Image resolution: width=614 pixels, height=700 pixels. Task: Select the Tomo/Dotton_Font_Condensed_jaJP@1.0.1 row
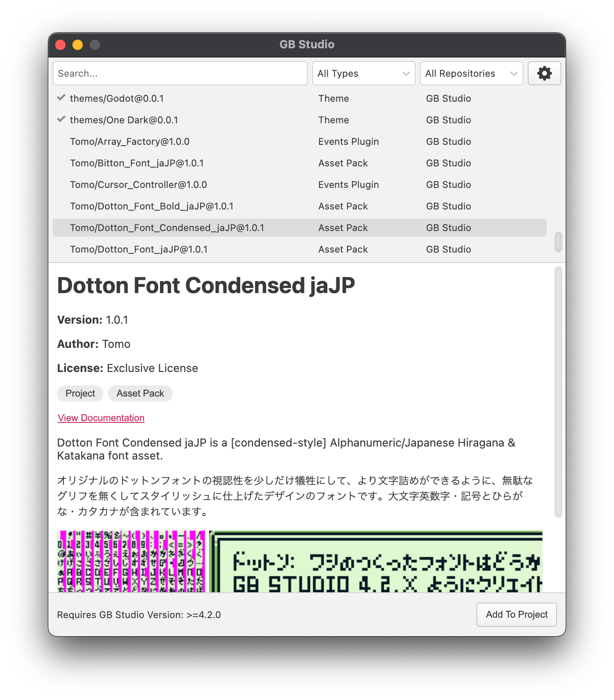(x=300, y=228)
